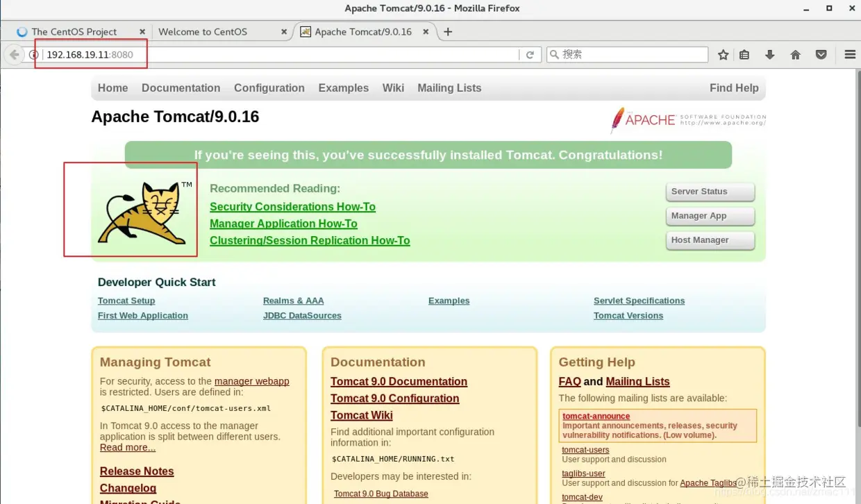Open Mailing Lists in the nav bar
The image size is (861, 504).
[449, 88]
